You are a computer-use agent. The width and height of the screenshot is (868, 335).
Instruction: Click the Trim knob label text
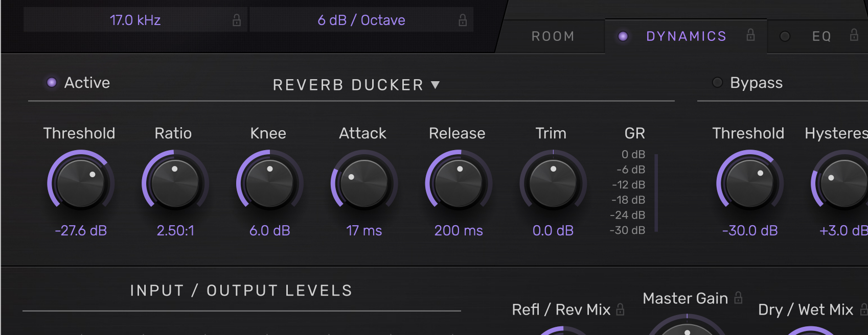(551, 133)
